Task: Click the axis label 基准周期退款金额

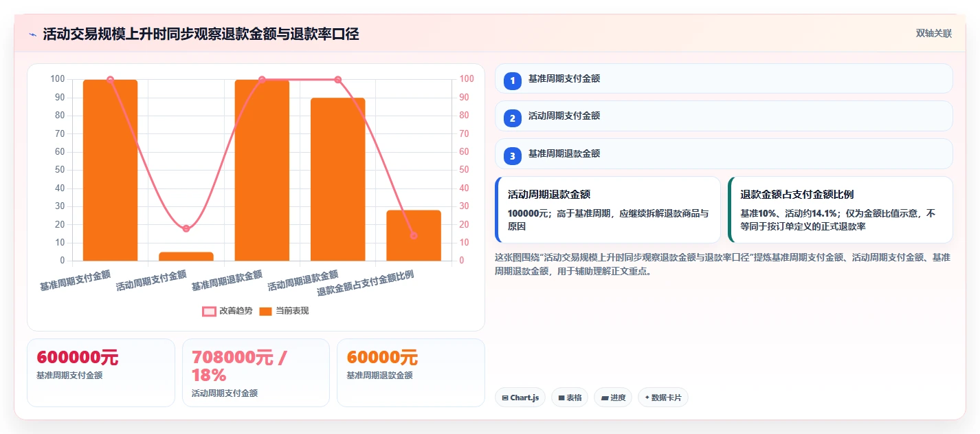Action: point(227,280)
